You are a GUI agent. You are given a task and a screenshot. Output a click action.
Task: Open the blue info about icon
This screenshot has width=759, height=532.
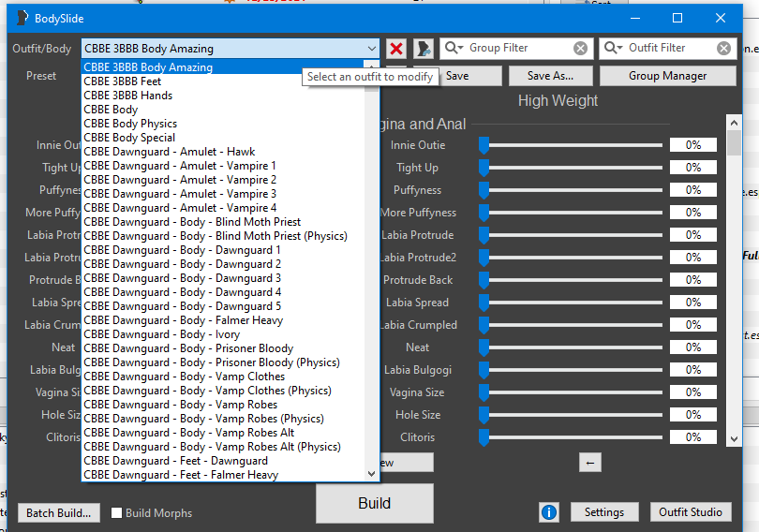(549, 512)
